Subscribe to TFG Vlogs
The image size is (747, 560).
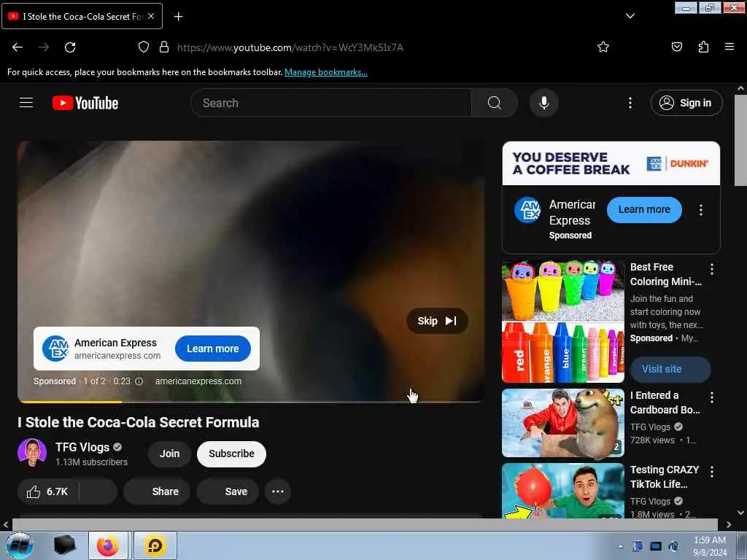coord(231,454)
